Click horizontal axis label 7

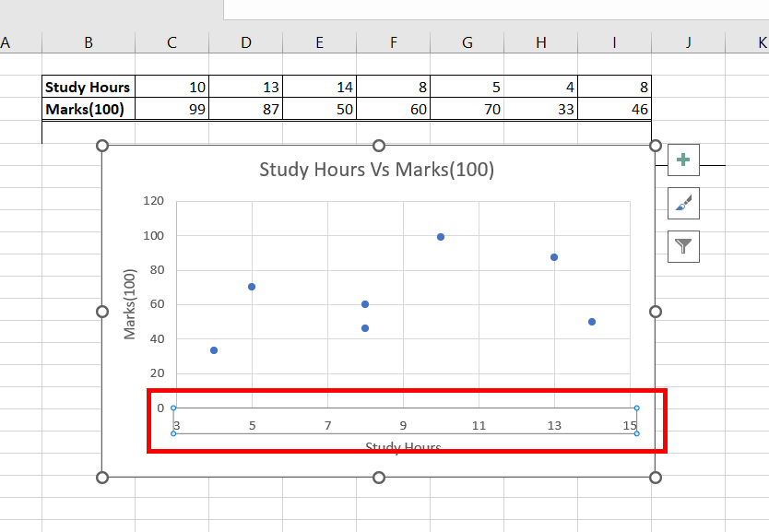[x=327, y=426]
